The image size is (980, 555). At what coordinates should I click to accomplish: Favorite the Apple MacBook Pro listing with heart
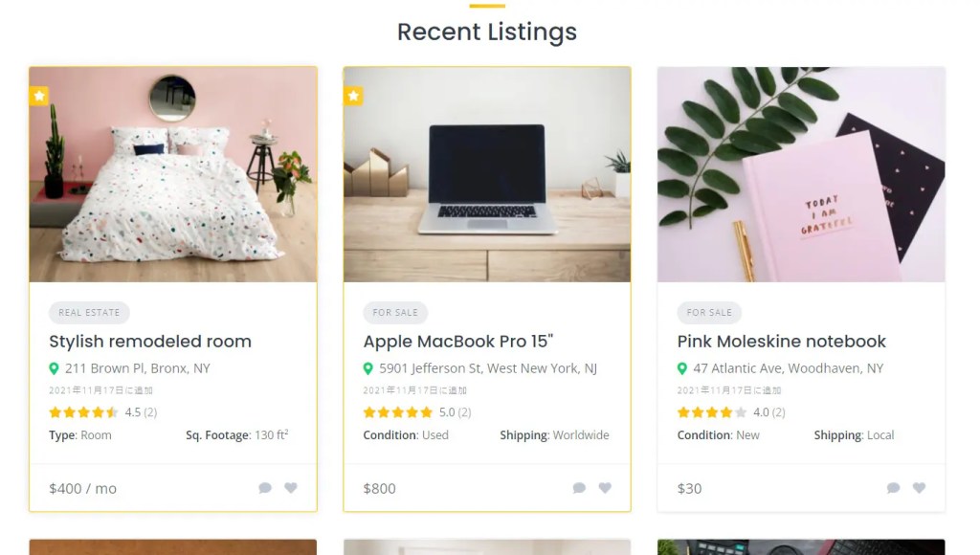605,487
